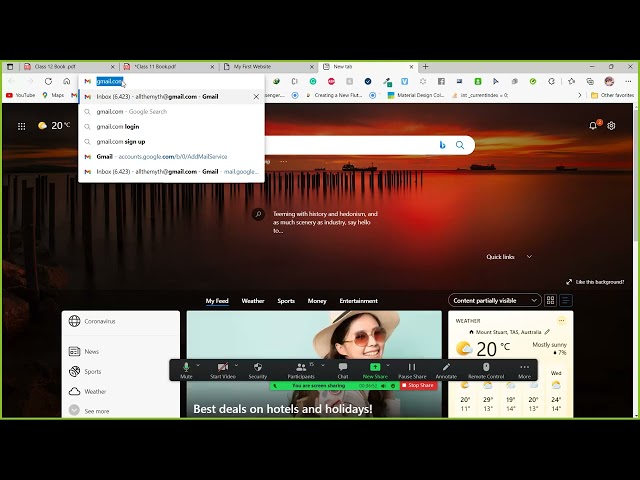Open Security options in Zoom toolbar
The width and height of the screenshot is (640, 480).
click(x=258, y=370)
